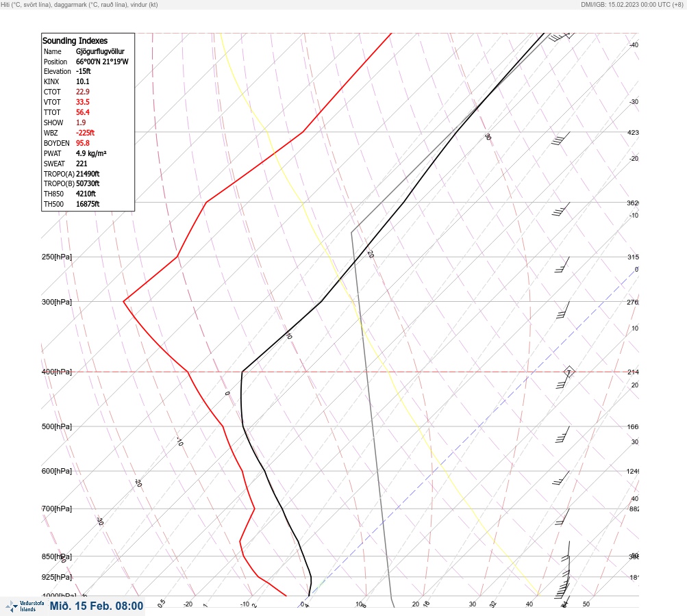Select the position 66°00'N 21°19'W
The image size is (687, 616).
point(102,62)
